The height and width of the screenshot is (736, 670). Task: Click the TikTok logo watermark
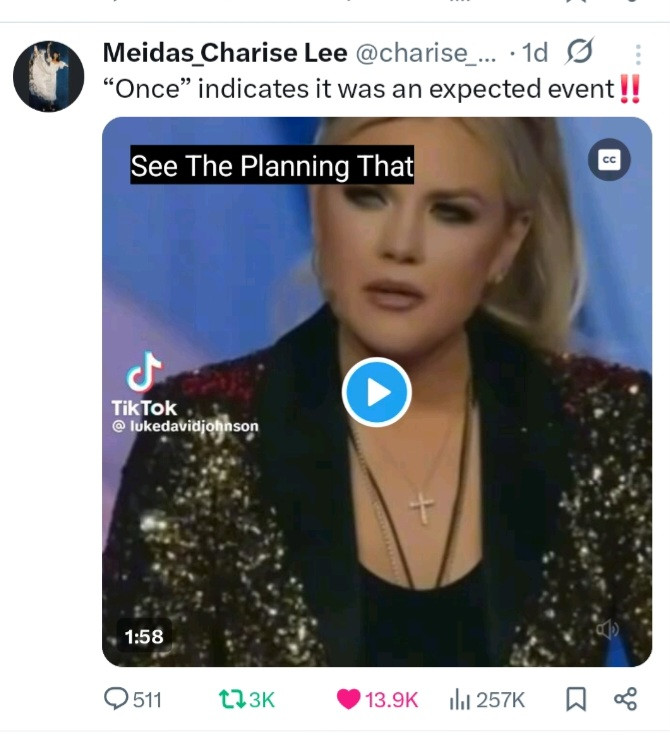point(144,384)
